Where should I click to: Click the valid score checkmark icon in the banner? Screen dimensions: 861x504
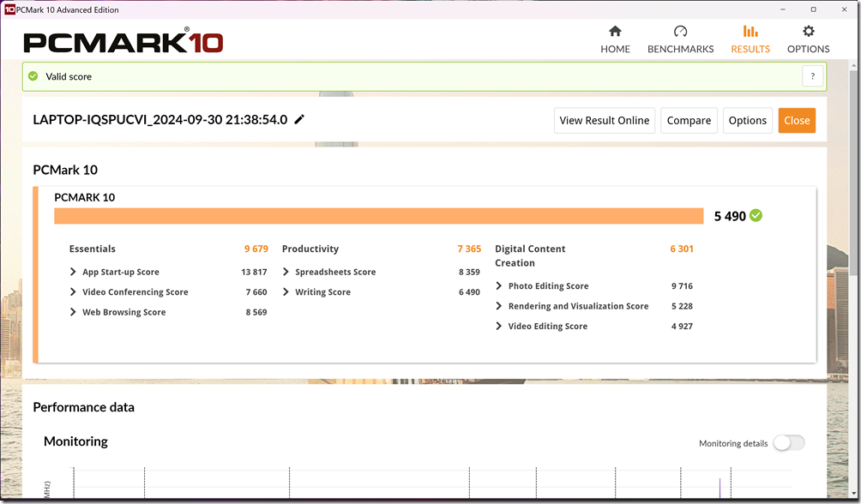[x=32, y=75]
